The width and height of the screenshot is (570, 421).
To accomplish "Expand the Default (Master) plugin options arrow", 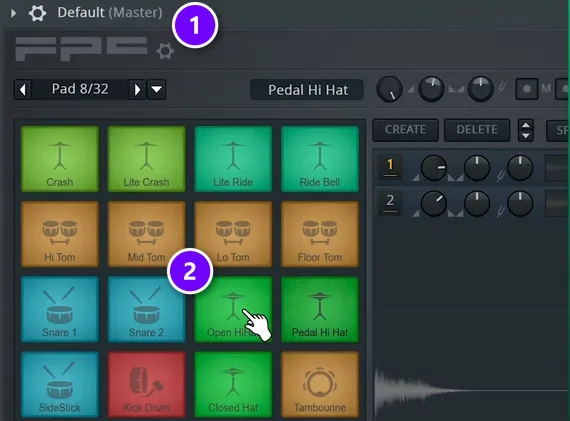I will coord(13,13).
